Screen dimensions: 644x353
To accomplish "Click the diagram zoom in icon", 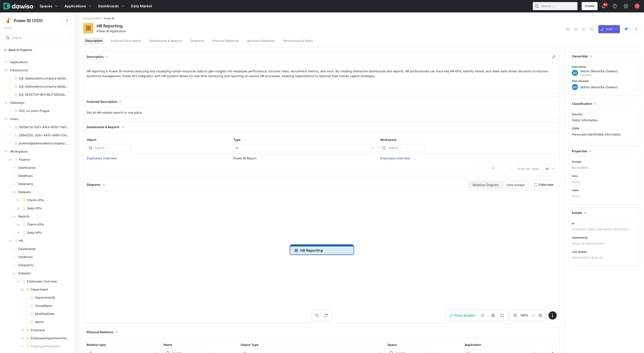I will 540,315.
